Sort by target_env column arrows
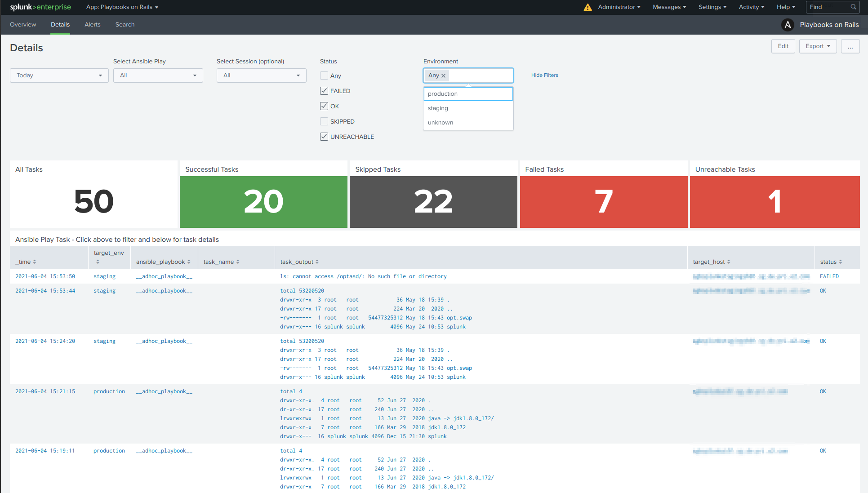This screenshot has width=868, height=493. point(98,262)
